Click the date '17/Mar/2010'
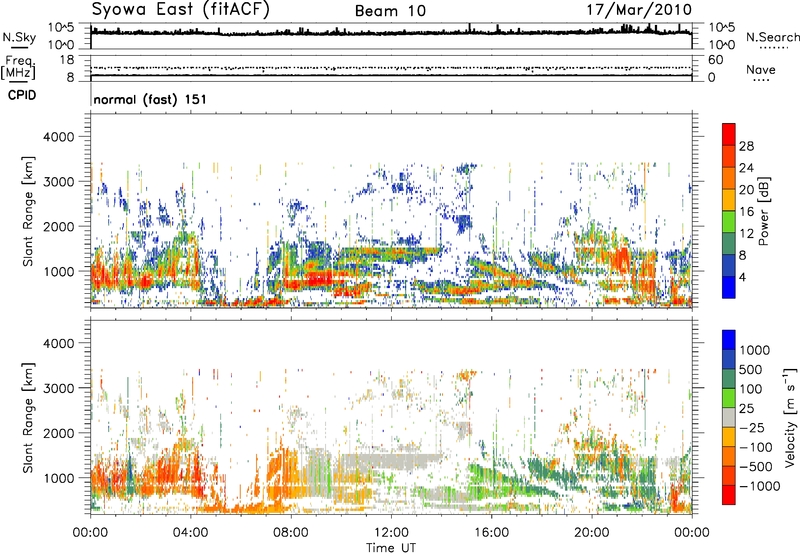Viewport: 800px width, 554px height. [x=640, y=9]
